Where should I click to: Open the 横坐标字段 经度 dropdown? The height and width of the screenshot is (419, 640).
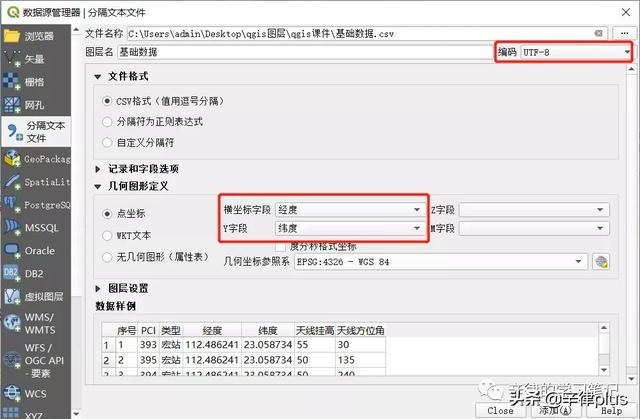click(349, 209)
